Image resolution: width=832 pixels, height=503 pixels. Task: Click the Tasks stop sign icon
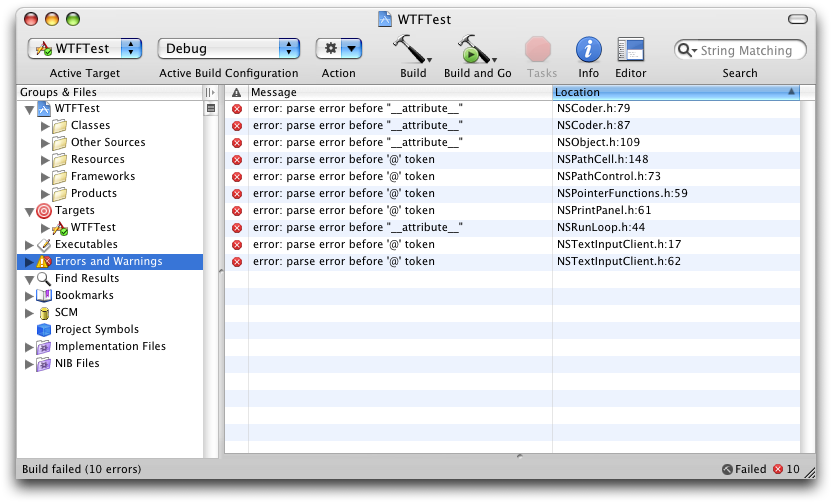(538, 50)
